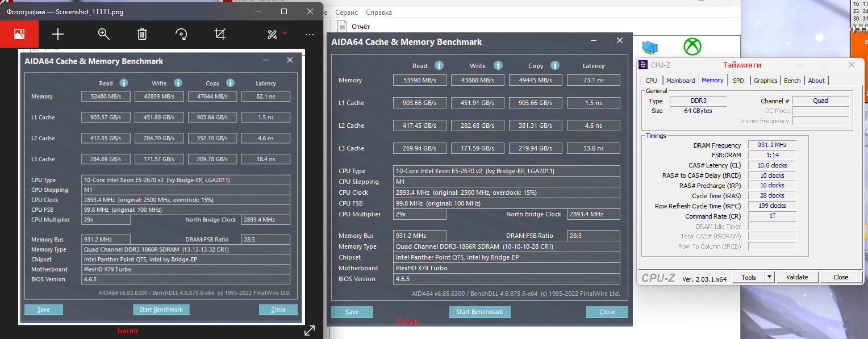Screen dimensions: 868x339
Task: Click CAS# Latency 10.0 clocks value
Action: pyautogui.click(x=773, y=165)
